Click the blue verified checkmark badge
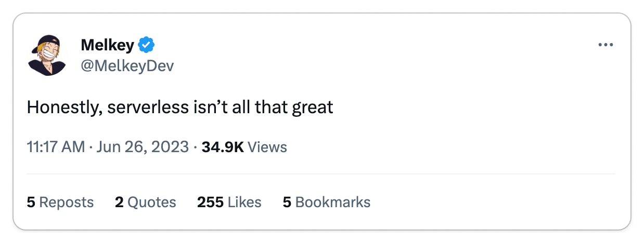This screenshot has width=644, height=243. tap(146, 46)
